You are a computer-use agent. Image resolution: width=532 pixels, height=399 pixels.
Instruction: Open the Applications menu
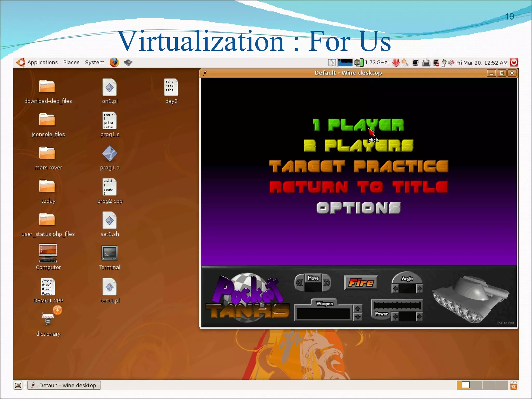click(37, 63)
